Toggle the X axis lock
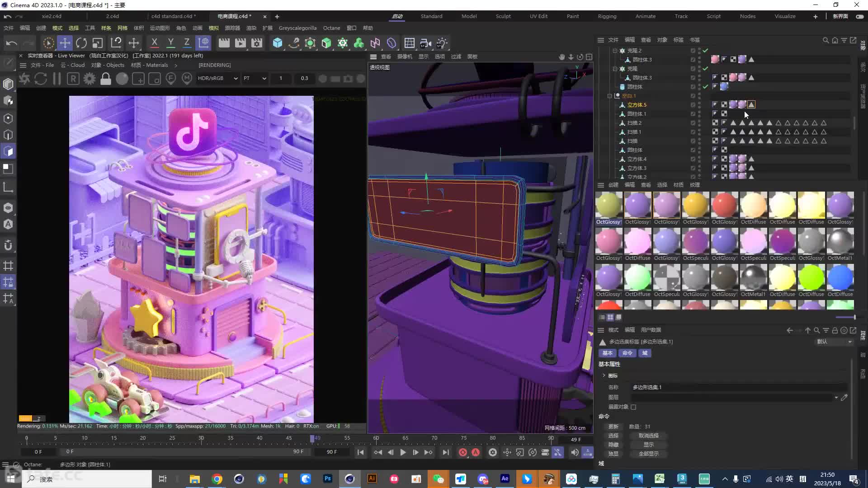This screenshot has width=868, height=488. [x=154, y=42]
